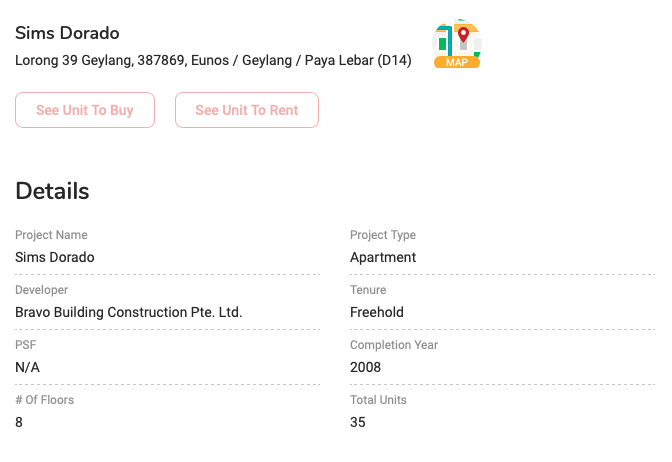672x462 pixels.
Task: Click the completion year value 2008
Action: coord(366,367)
